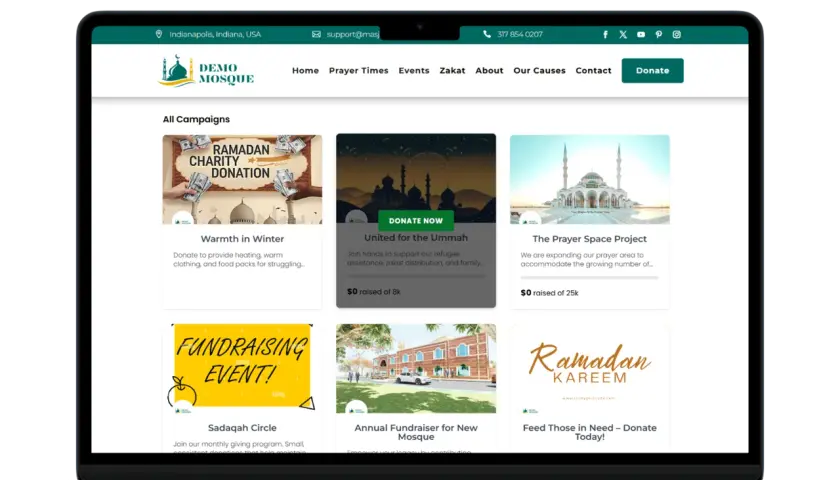Open the Instagram icon
Screen dimensions: 840x480
[677, 34]
